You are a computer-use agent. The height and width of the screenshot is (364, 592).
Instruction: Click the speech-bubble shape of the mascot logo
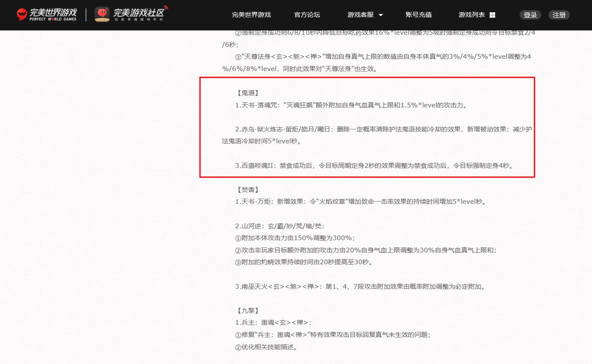coord(101,13)
